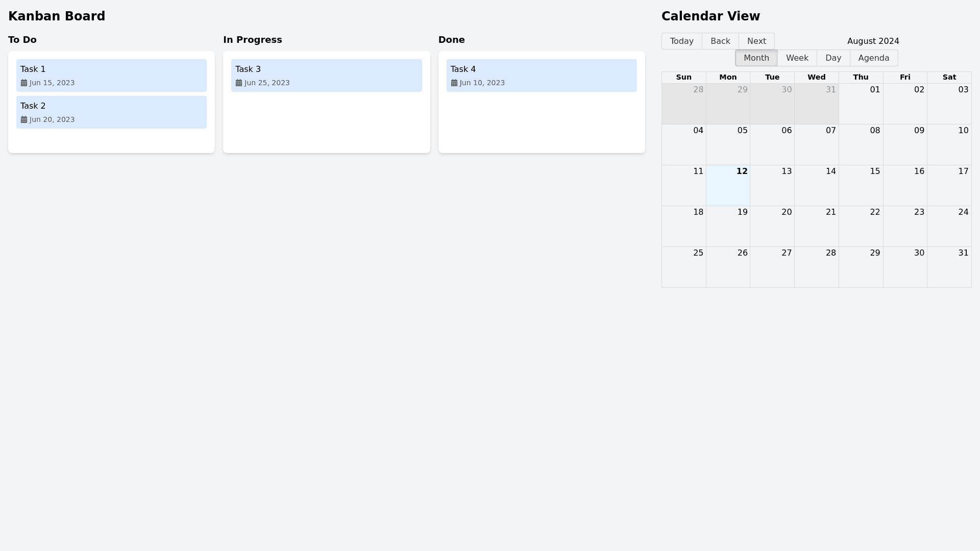Viewport: 980px width, 551px height.
Task: Click the calendar icon on Task 4
Action: coord(454,83)
